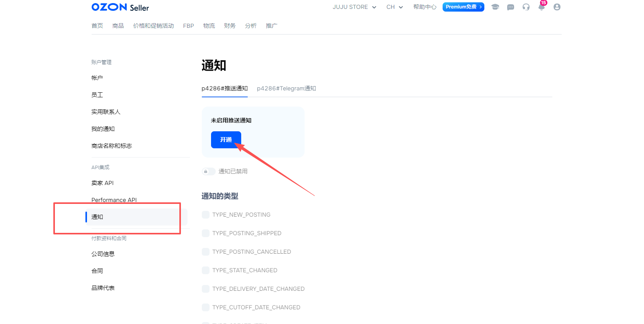Select 品牌代表 in the sidebar

[x=103, y=288]
